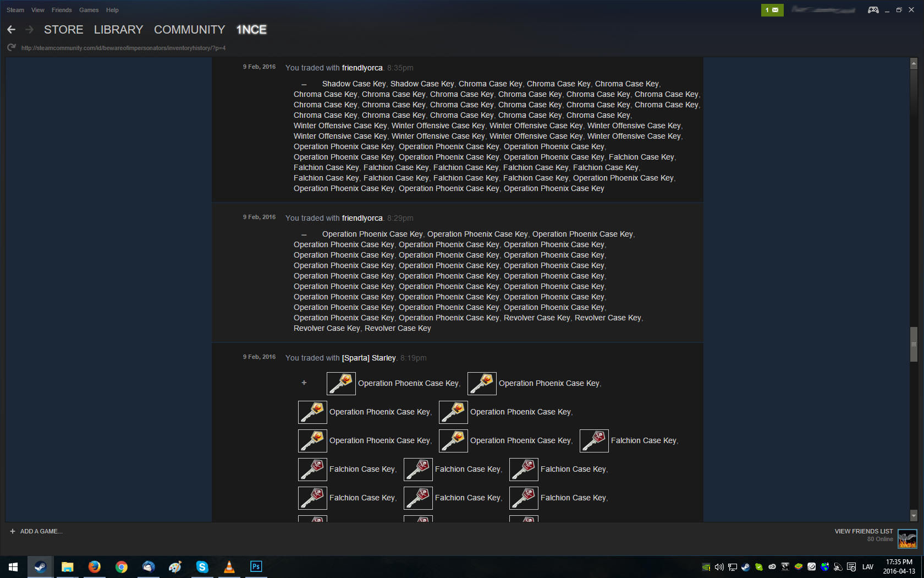924x578 pixels.
Task: Click the URL address field
Action: [123, 48]
